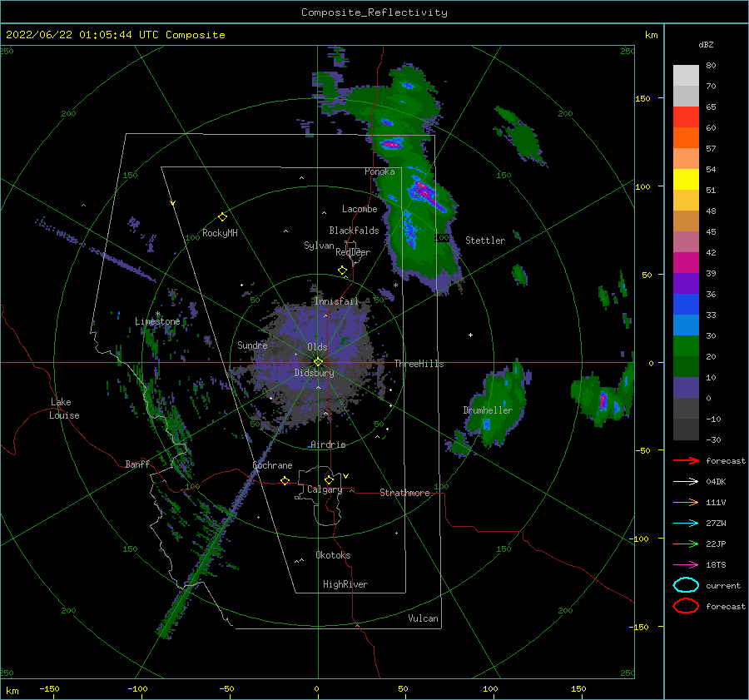Click the yellow radar-site marker at the map center
The width and height of the screenshot is (749, 700).
318,362
